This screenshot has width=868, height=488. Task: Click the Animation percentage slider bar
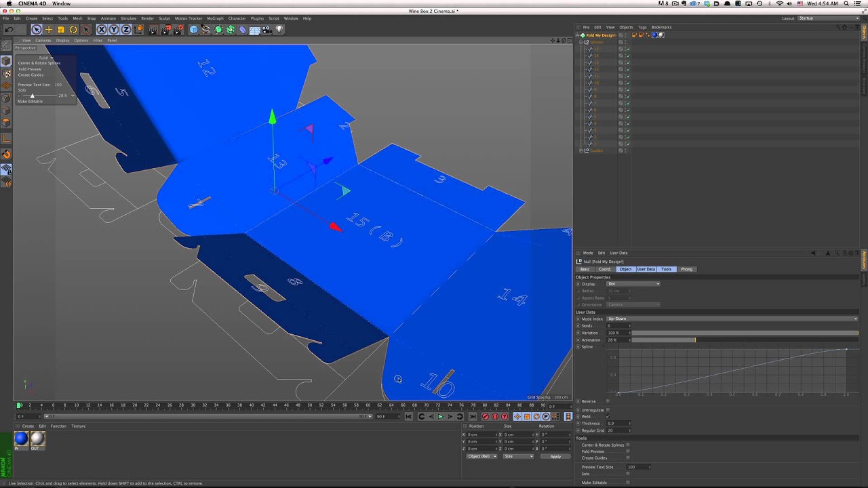pyautogui.click(x=745, y=340)
